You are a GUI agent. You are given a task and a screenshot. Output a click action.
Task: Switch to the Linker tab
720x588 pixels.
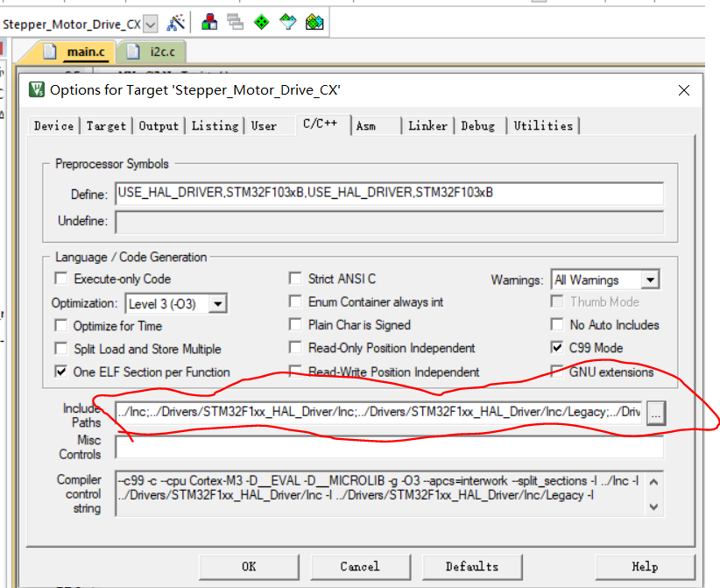(x=427, y=126)
